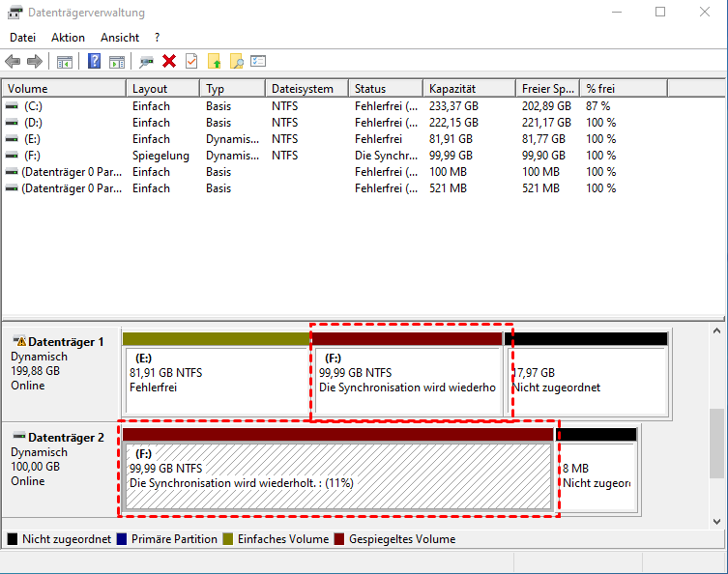Sort by the Dateisystem column header

tap(306, 89)
